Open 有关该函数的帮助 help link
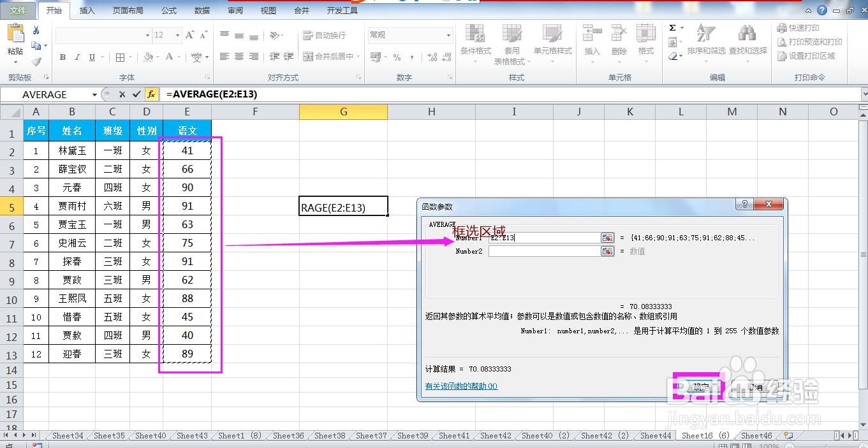 pos(461,386)
